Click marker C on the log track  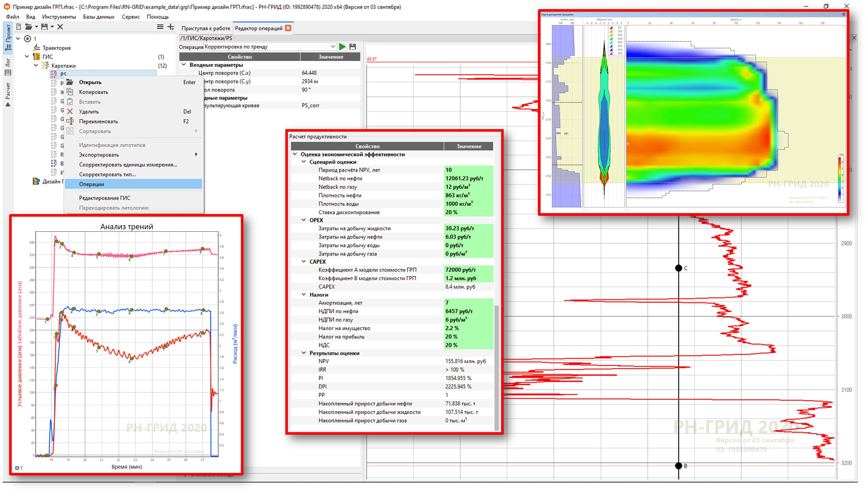click(678, 268)
